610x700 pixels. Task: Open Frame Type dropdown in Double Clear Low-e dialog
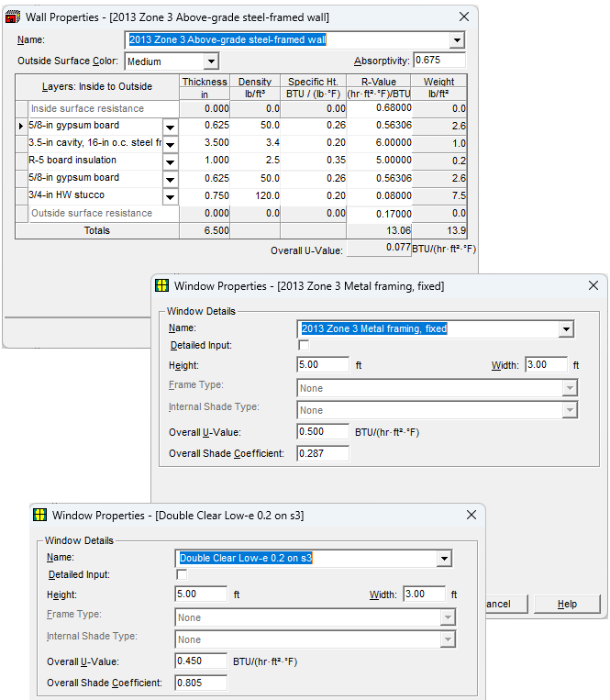pyautogui.click(x=448, y=617)
